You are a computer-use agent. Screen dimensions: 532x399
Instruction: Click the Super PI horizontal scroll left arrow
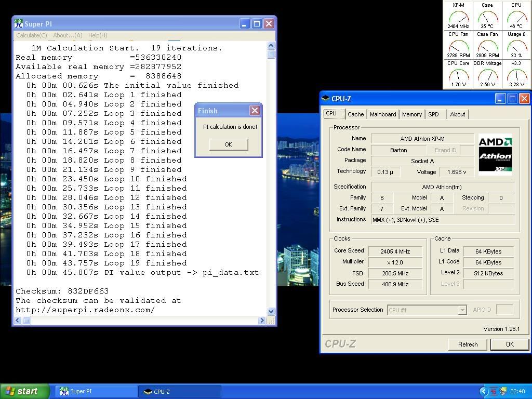(x=18, y=320)
